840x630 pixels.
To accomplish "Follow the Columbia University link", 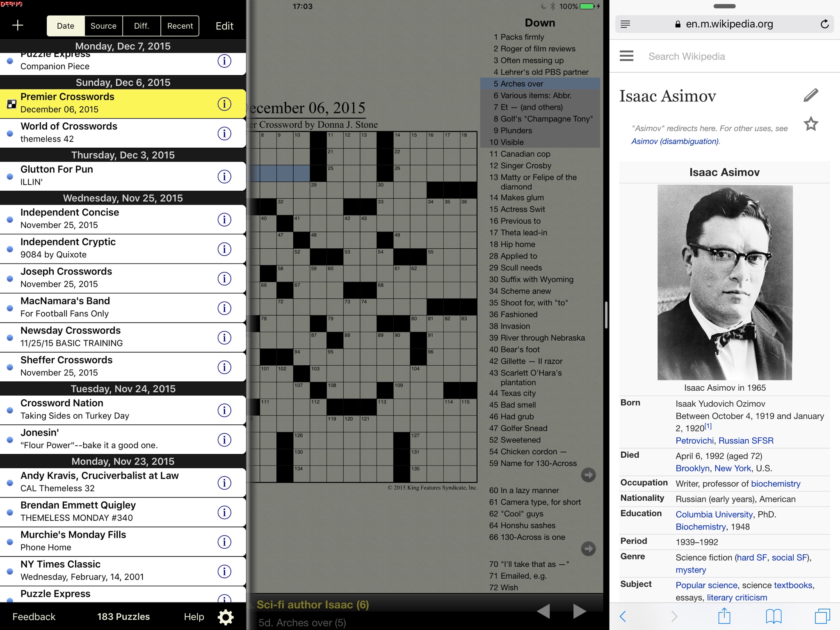I will point(714,514).
